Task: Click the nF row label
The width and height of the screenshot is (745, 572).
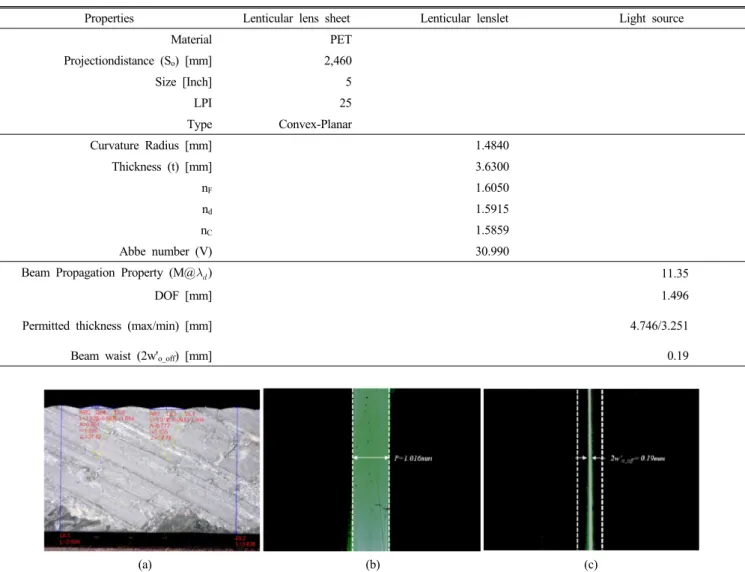Action: click(207, 189)
